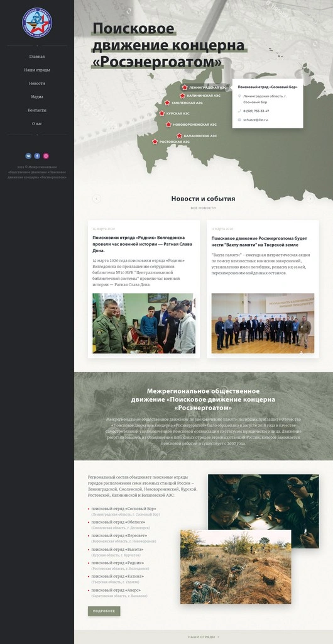Screen dimensions: 333x644
Task: Click the Поисковое движение концерна «Росэнергоатом» title
Action: [x=168, y=45]
